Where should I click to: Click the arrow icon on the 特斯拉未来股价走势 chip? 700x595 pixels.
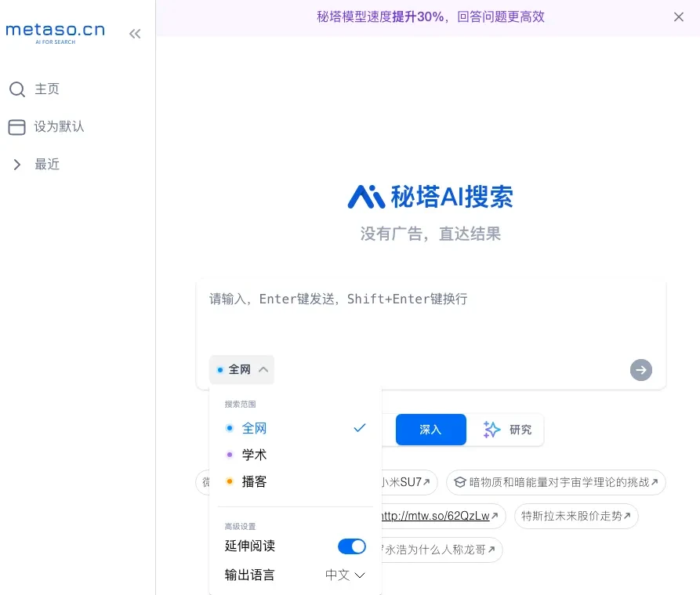(x=627, y=516)
